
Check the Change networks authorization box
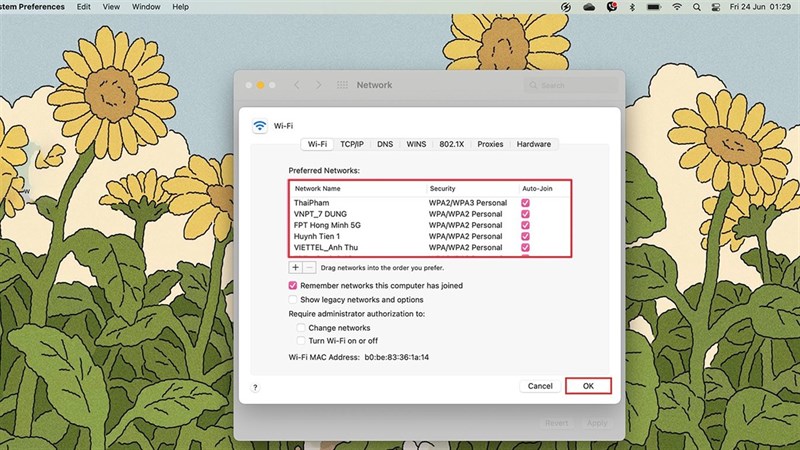tap(301, 328)
